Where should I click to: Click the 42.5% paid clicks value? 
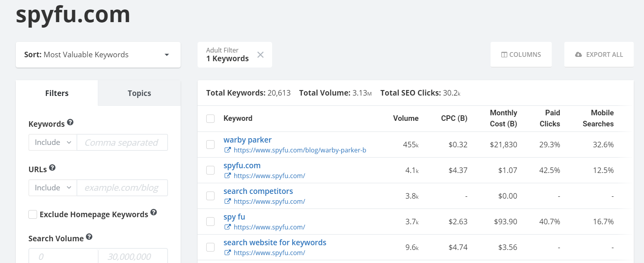point(550,170)
